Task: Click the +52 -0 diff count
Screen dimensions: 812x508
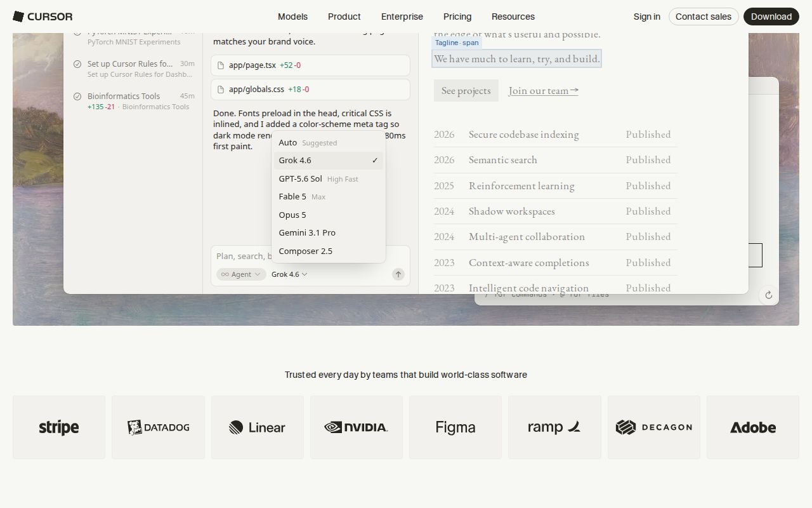Action: coord(291,65)
